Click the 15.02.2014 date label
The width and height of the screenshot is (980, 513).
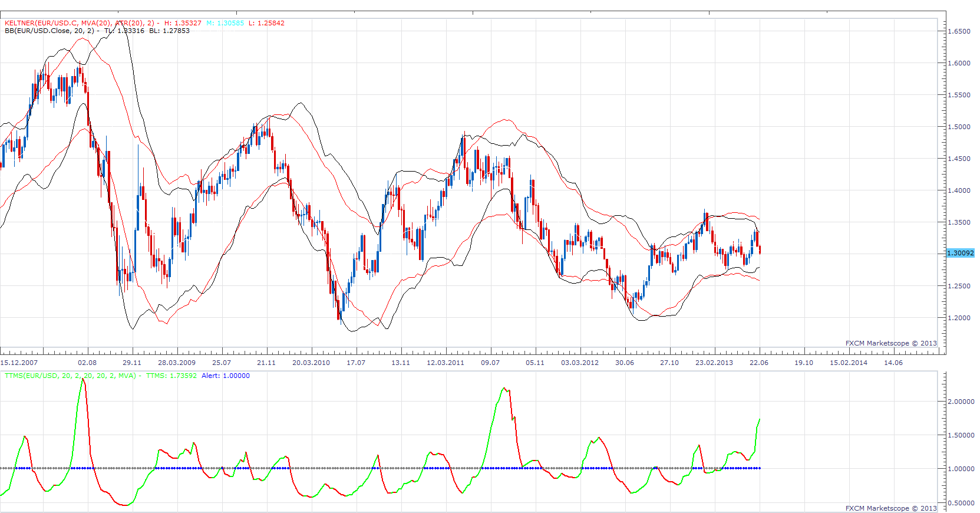coord(849,363)
